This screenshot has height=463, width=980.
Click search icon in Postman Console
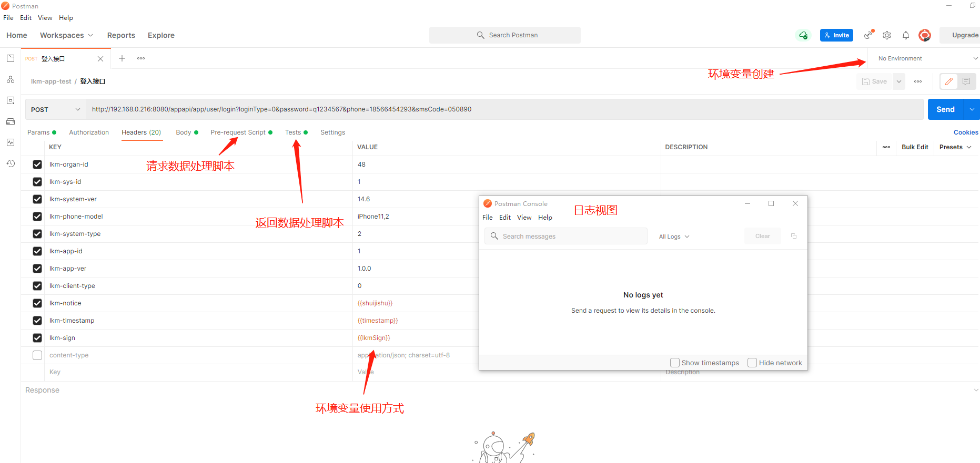click(x=494, y=236)
